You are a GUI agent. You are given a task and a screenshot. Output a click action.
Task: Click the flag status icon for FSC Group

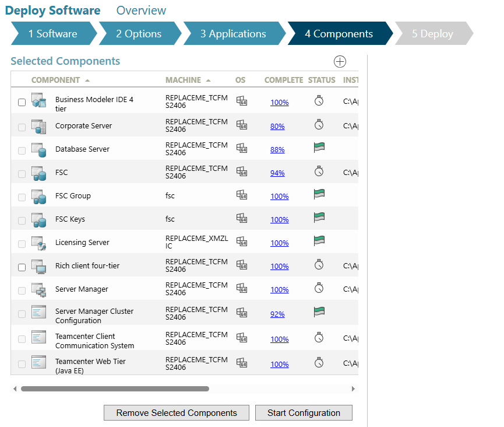319,194
